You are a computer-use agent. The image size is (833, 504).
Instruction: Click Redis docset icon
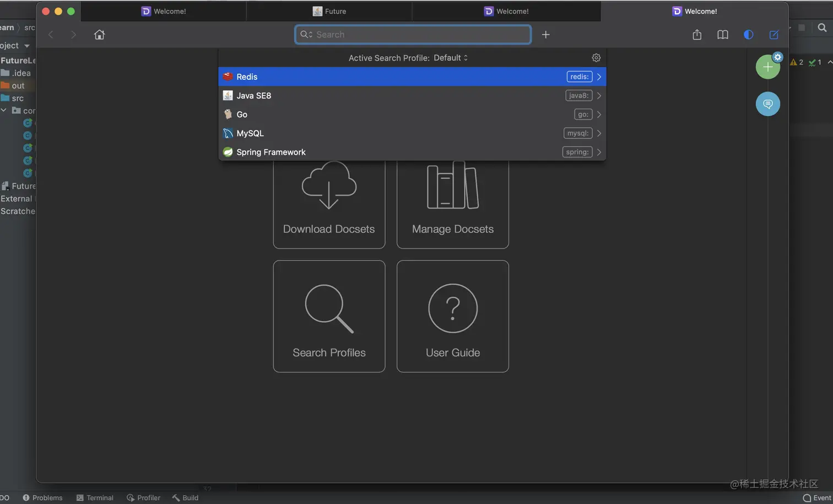pyautogui.click(x=228, y=77)
